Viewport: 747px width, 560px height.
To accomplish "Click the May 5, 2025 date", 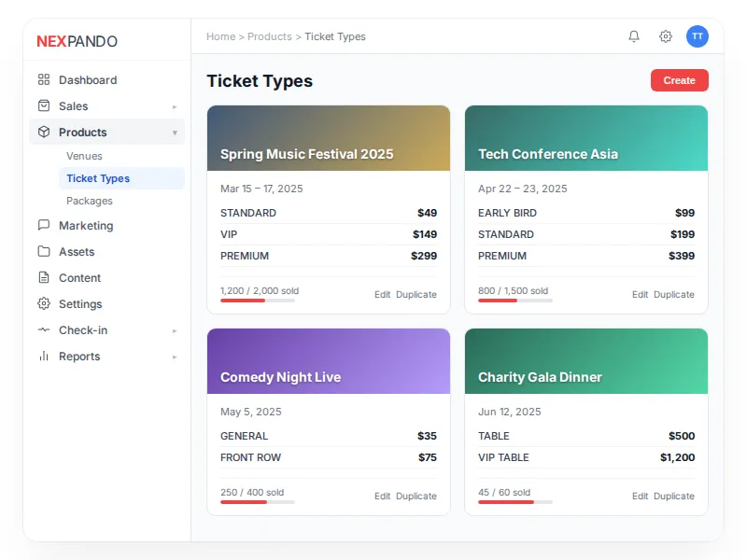I will [x=250, y=412].
